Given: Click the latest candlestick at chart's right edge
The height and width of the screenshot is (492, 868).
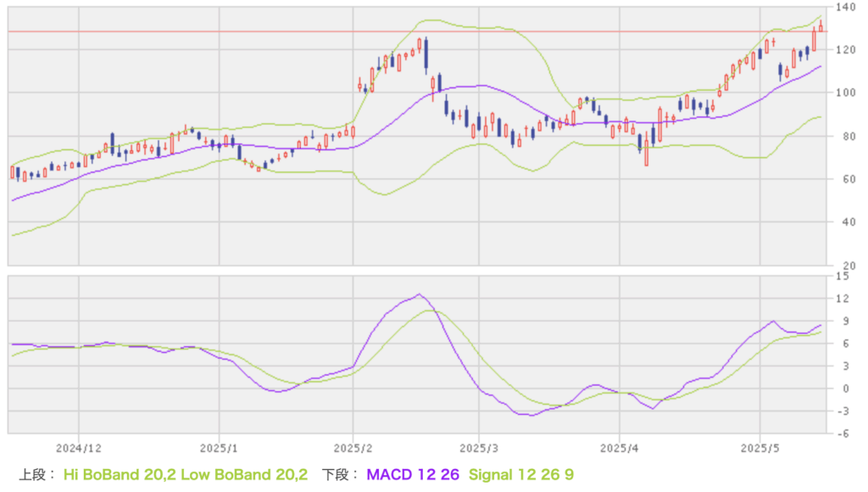Looking at the screenshot, I should (x=821, y=26).
